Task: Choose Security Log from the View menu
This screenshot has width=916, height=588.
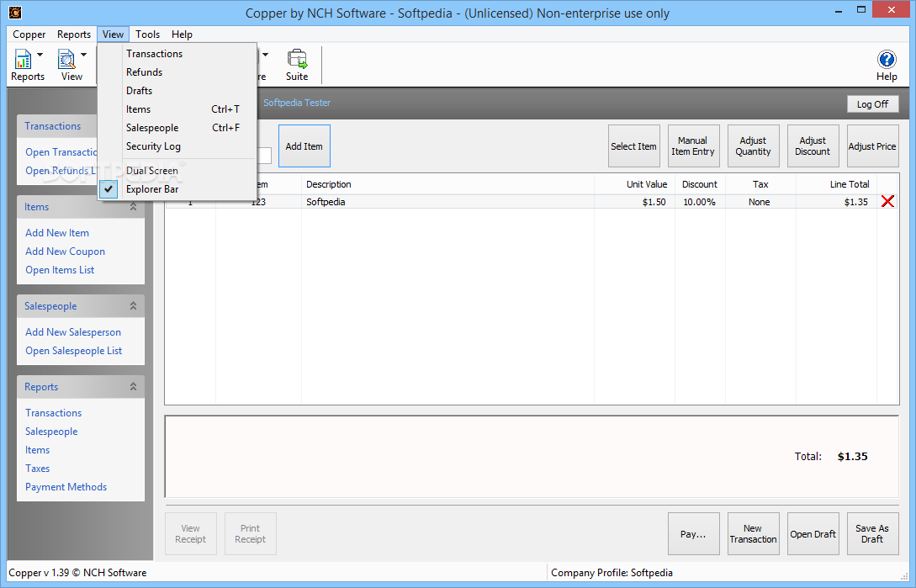Action: coord(177,146)
